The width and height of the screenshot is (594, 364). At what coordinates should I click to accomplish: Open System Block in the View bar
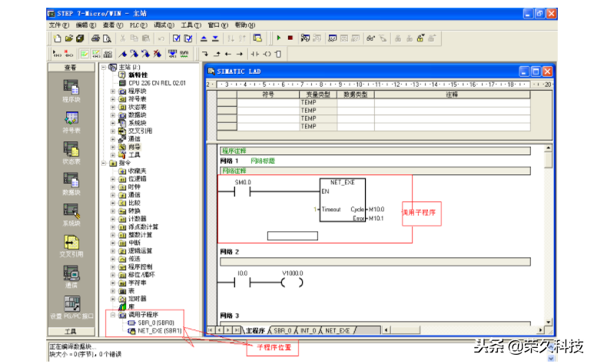point(71,215)
